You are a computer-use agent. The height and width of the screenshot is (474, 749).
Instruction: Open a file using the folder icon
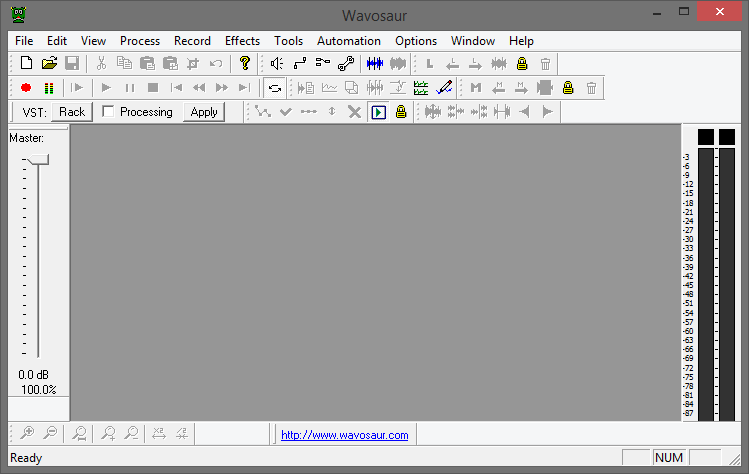(49, 64)
